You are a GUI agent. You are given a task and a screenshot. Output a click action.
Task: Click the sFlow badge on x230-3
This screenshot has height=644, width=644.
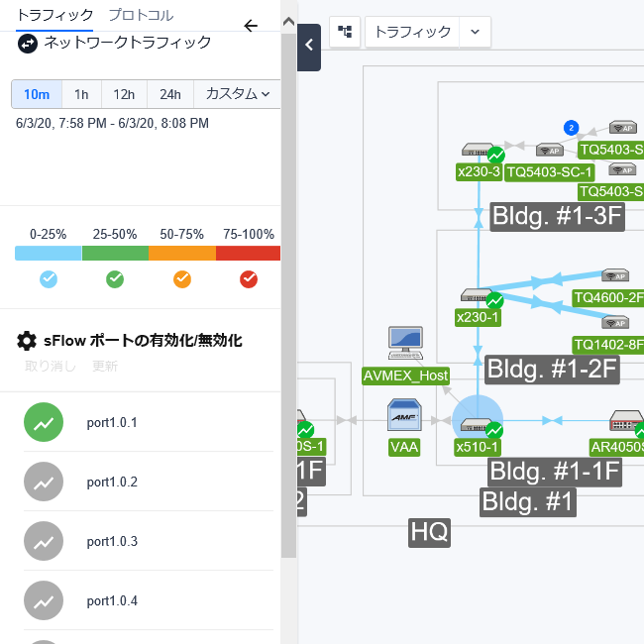click(496, 156)
